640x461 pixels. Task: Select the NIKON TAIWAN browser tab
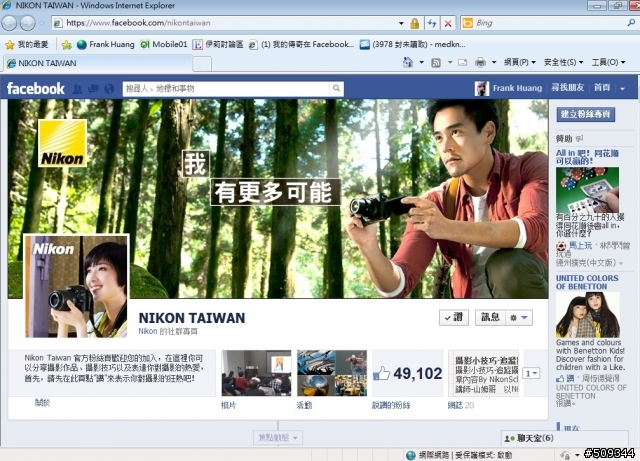point(97,63)
